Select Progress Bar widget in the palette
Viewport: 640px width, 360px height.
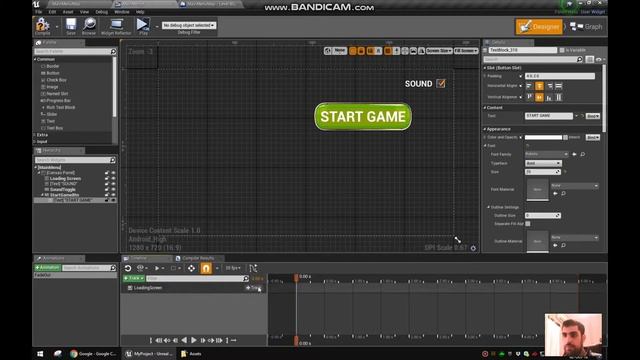click(58, 100)
